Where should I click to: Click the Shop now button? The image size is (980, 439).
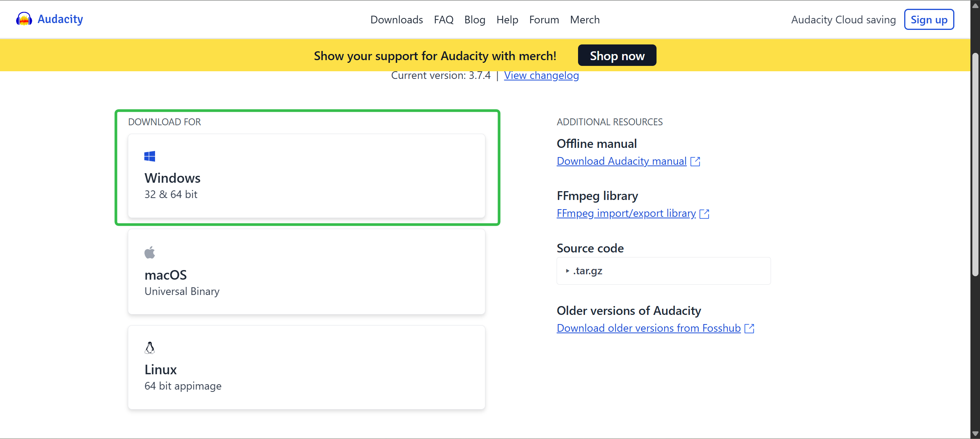point(617,56)
